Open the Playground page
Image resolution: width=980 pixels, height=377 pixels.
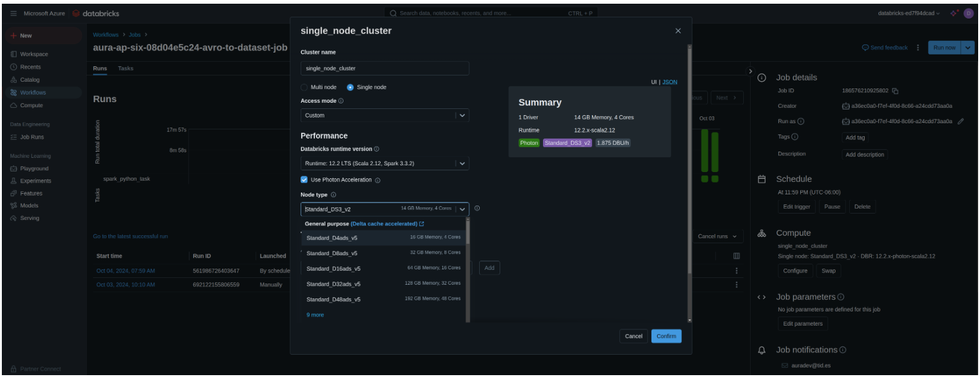[x=33, y=168]
